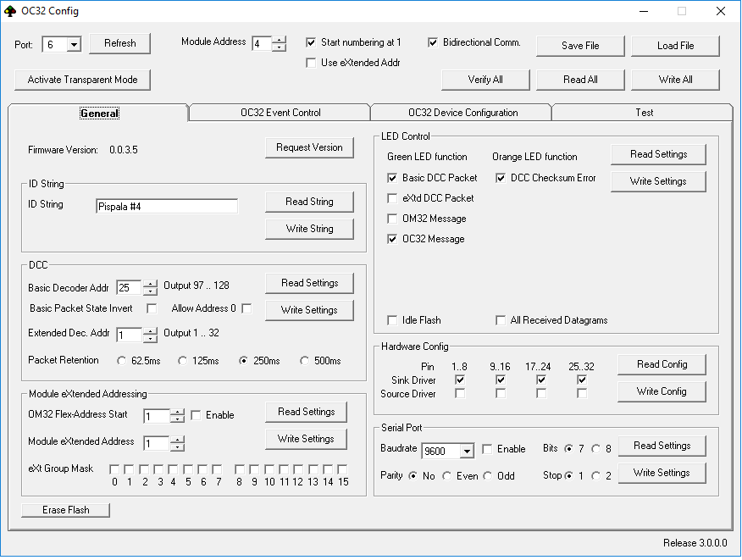
Task: Toggle the Bidirectional Comm. checkbox
Action: pyautogui.click(x=433, y=42)
